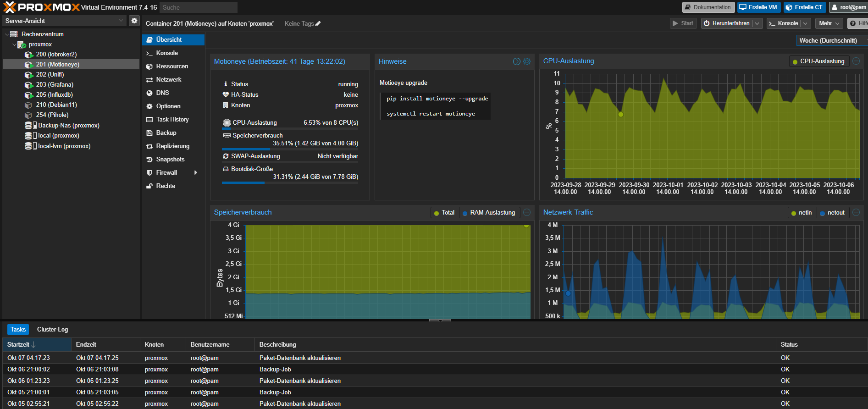The width and height of the screenshot is (868, 409).
Task: Open the Server-Ansicht view dropdown
Action: click(64, 21)
